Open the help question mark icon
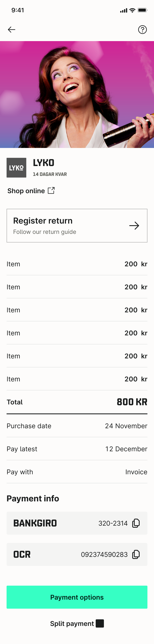 pyautogui.click(x=142, y=30)
